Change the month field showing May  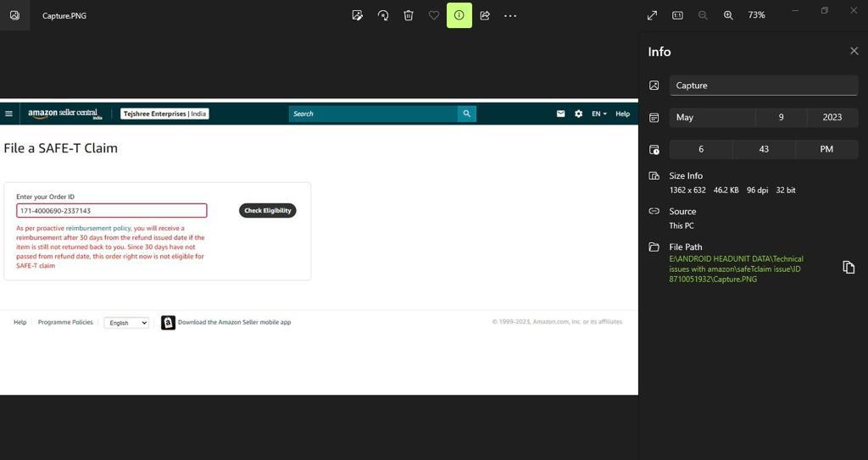[712, 118]
